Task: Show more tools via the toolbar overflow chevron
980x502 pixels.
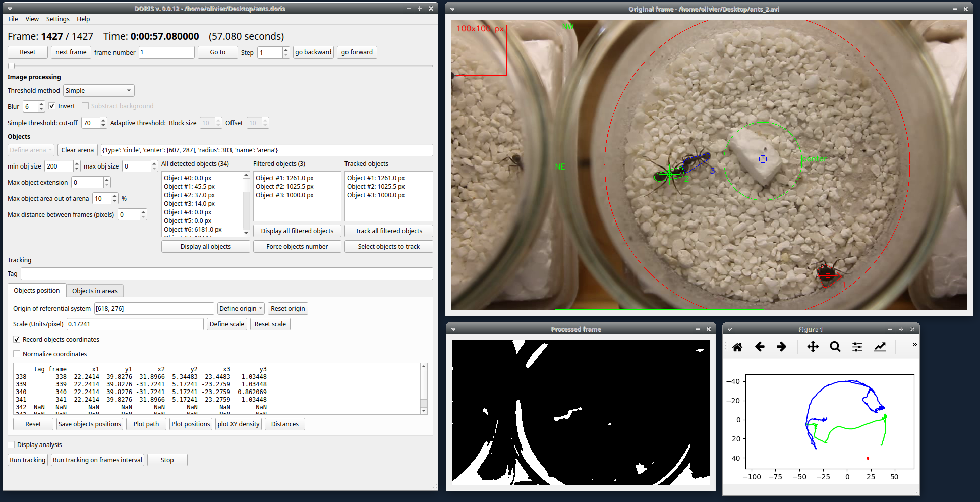Action: tap(914, 345)
